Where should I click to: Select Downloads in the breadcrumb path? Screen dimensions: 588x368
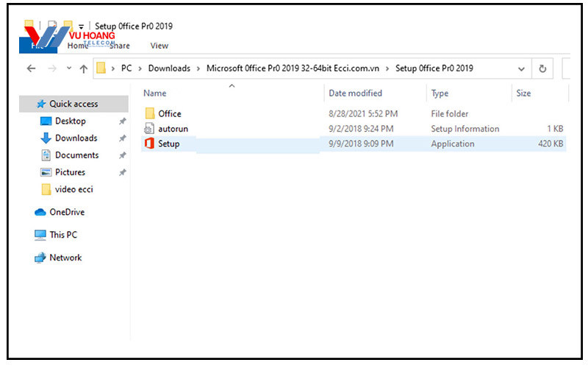click(169, 68)
